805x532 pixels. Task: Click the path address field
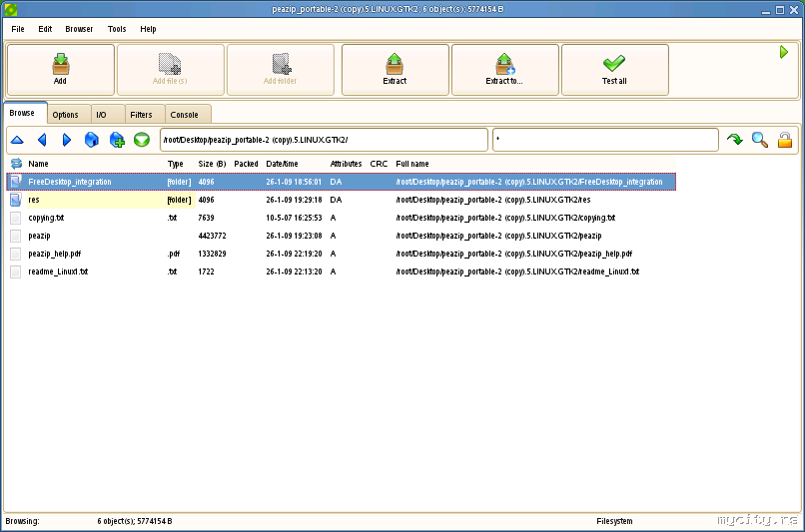pyautogui.click(x=324, y=140)
